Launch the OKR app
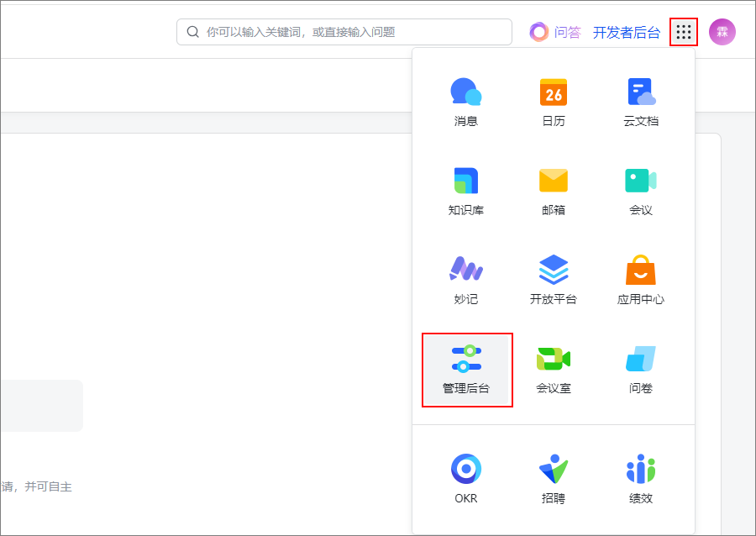Viewport: 756px width, 536px height. click(465, 480)
